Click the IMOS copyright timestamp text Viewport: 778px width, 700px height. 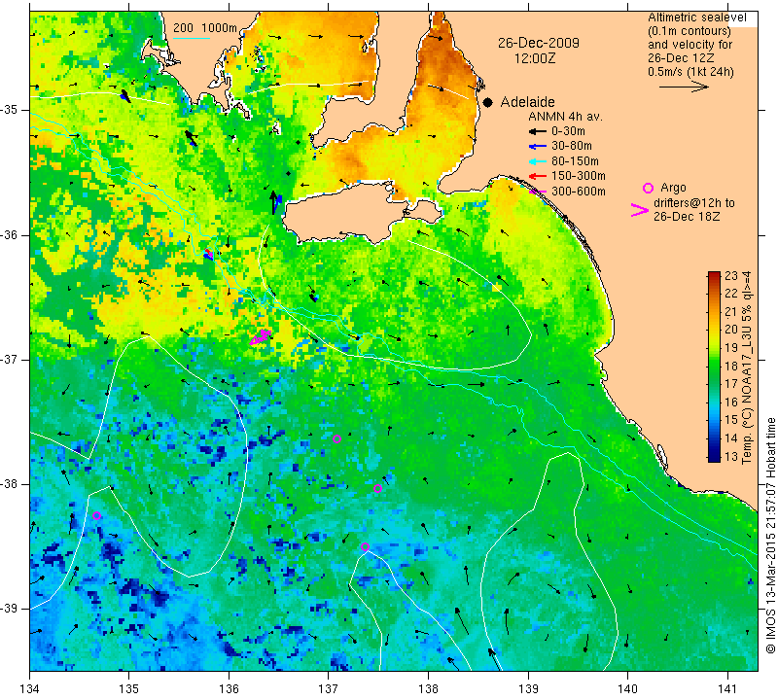[x=770, y=535]
